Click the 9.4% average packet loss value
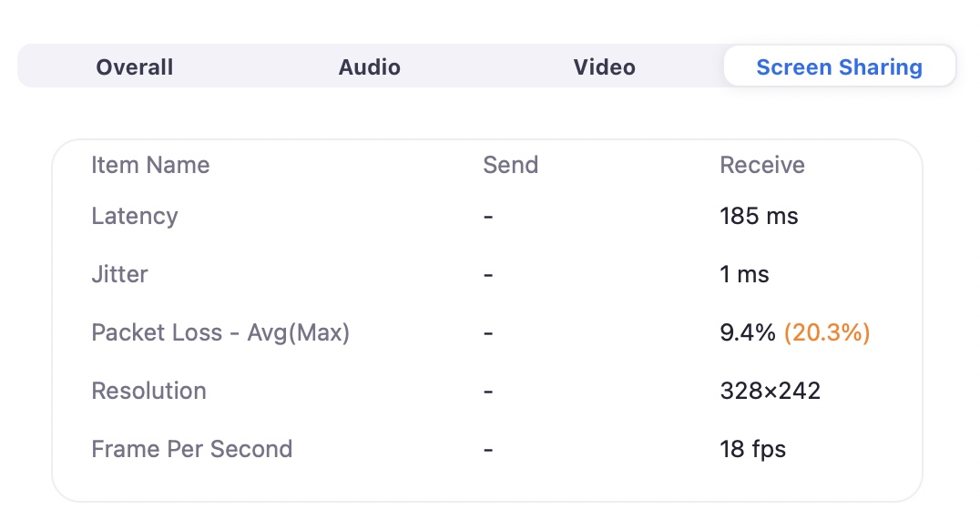Viewport: 980px width, 530px height. click(x=748, y=332)
